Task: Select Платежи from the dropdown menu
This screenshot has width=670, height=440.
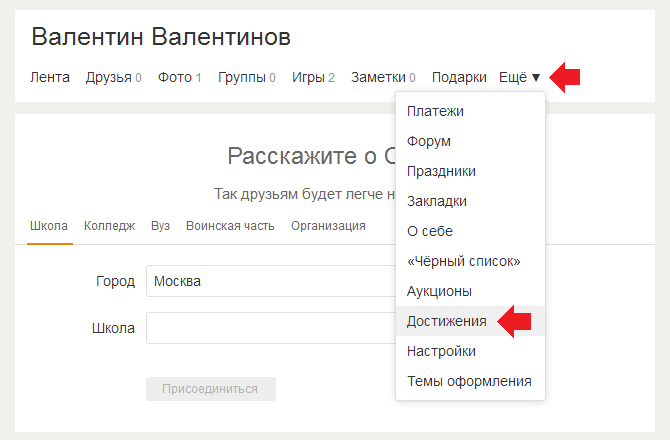Action: 435,111
